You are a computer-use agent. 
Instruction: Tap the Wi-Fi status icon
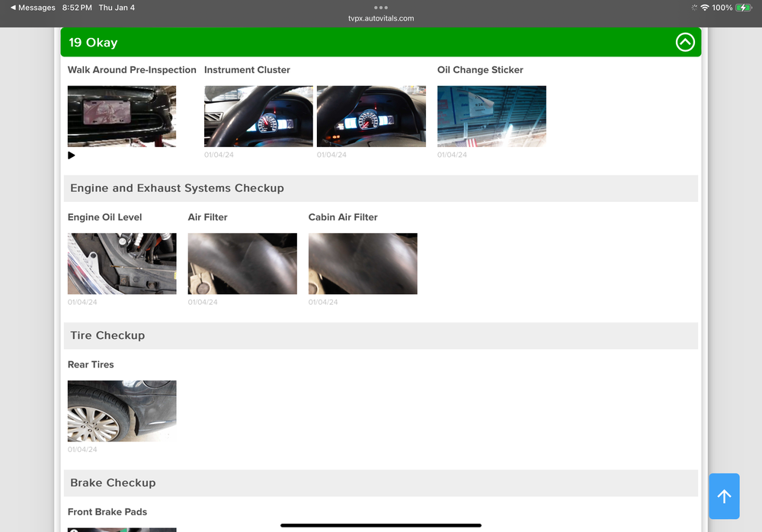tap(704, 8)
